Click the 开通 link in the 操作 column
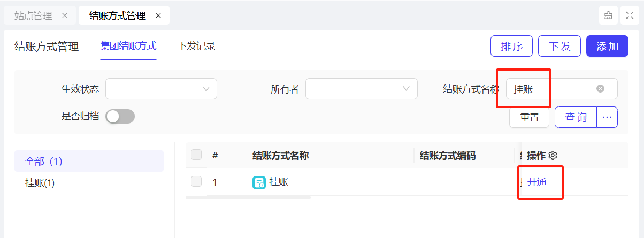This screenshot has height=238, width=644. pos(537,182)
